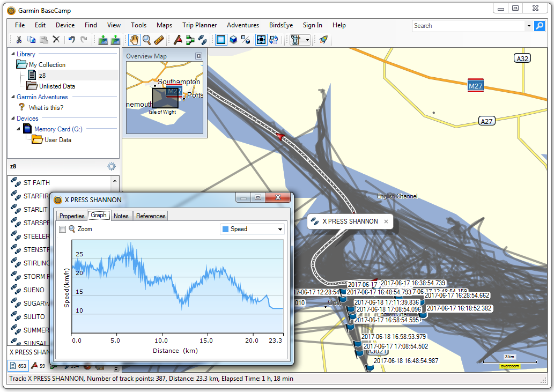The image size is (554, 392).
Task: Select the New Track footprints tool
Action: [202, 40]
